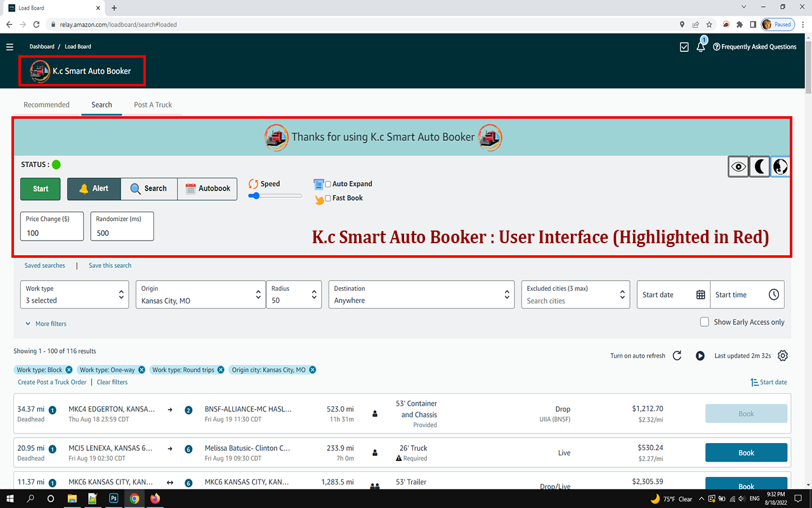Open the Excluded cities dropdown
The image size is (812, 508).
tap(575, 295)
